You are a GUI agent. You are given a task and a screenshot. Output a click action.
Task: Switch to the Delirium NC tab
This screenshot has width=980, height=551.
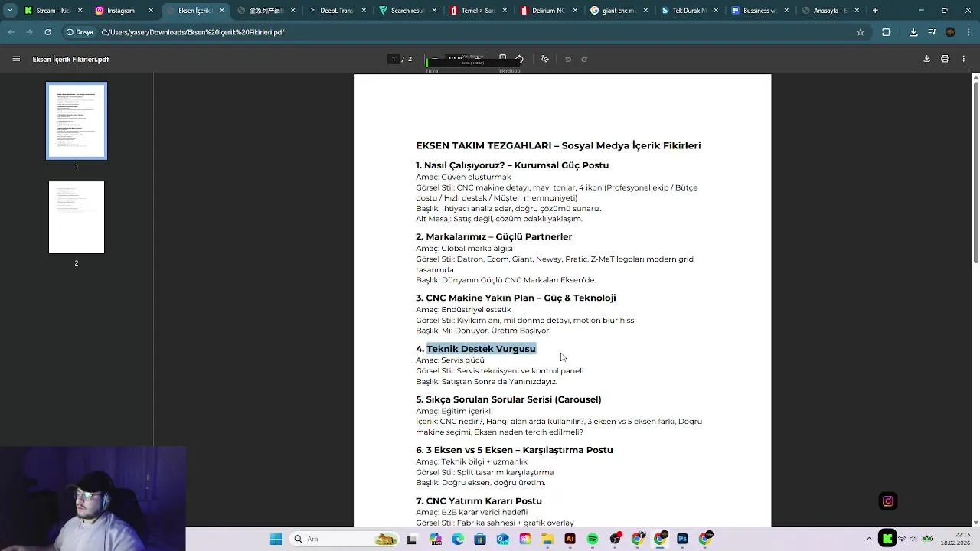pos(548,11)
